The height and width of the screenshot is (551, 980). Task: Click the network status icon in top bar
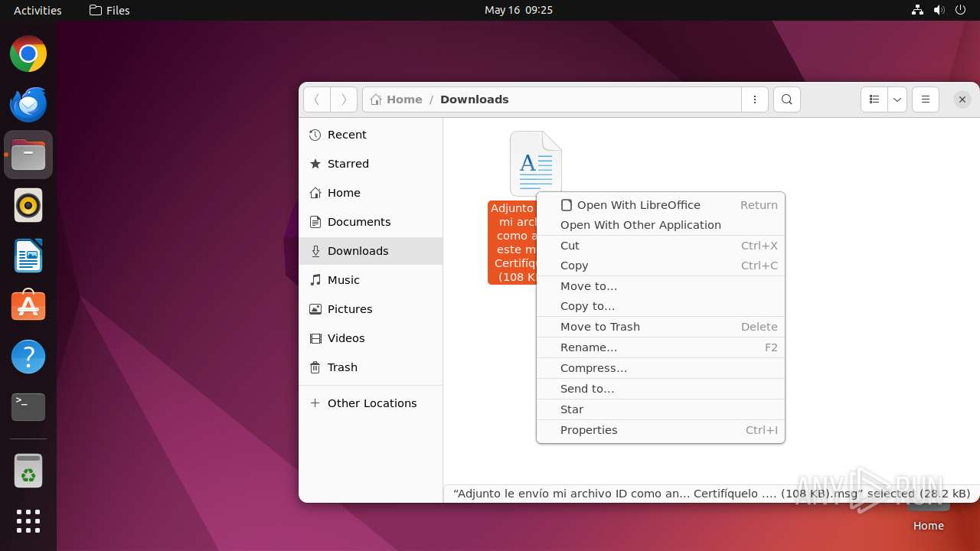coord(917,10)
